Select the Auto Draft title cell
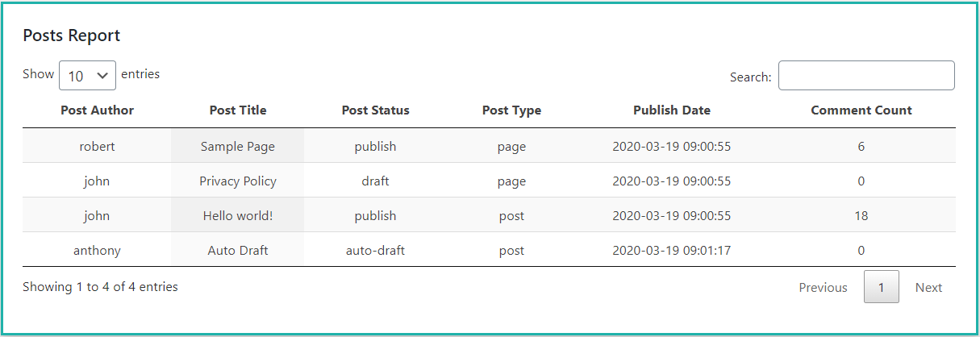Screen dimensions: 980x337 pyautogui.click(x=238, y=250)
